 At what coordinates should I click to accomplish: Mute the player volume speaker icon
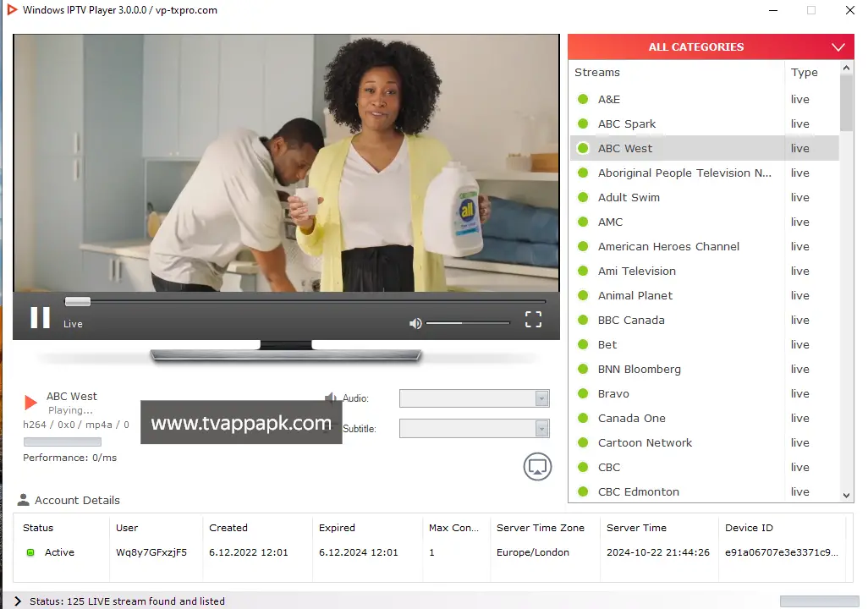pyautogui.click(x=415, y=323)
